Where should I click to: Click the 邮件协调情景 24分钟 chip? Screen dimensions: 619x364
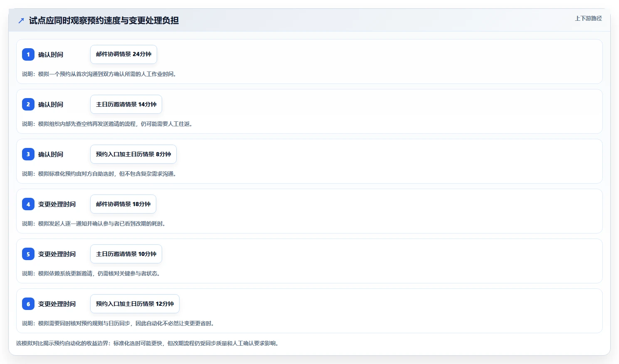(123, 54)
